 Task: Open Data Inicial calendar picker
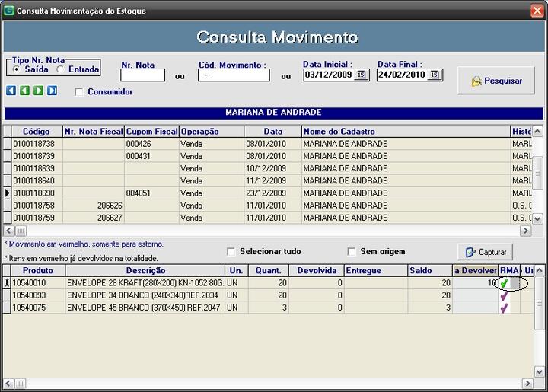click(362, 75)
